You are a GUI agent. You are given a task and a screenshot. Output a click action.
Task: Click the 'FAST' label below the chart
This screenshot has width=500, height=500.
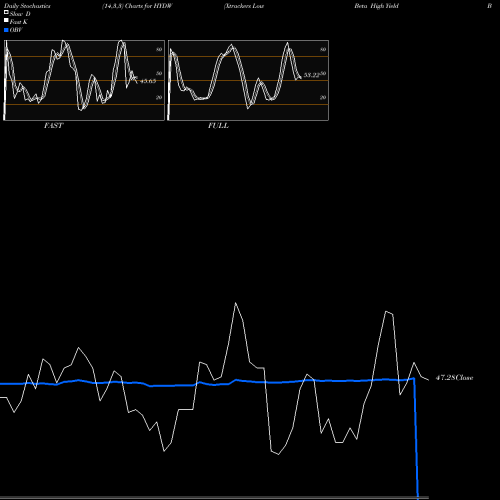point(53,126)
